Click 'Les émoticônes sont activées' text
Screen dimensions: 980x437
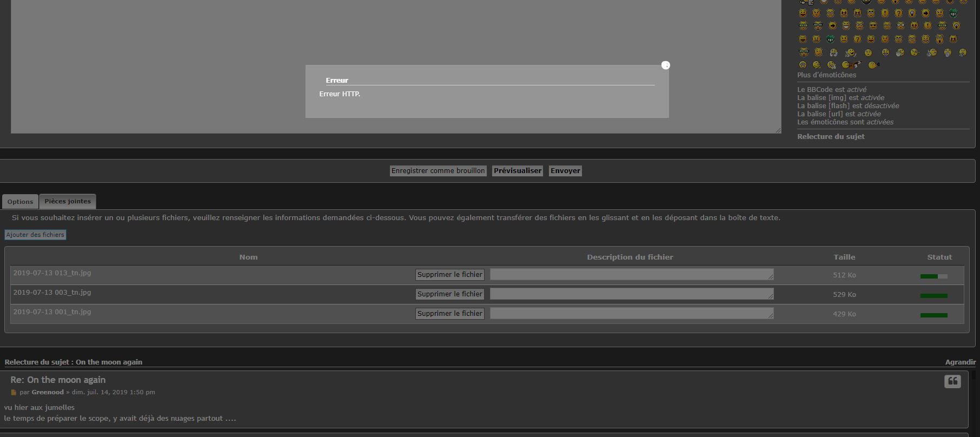845,122
